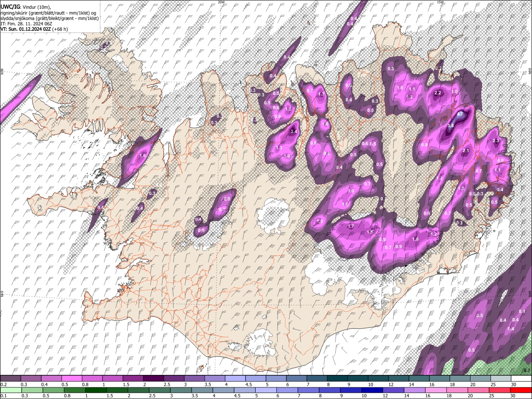
Task: Click the '15W' longitude label
Action: (x=440, y=2)
